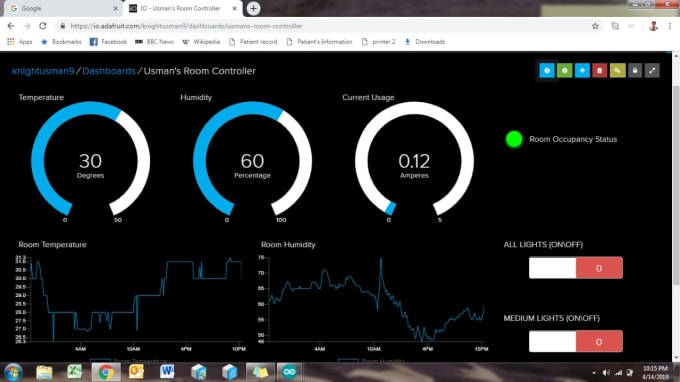680x382 pixels.
Task: Go to the Dashboards breadcrumb link
Action: point(109,71)
